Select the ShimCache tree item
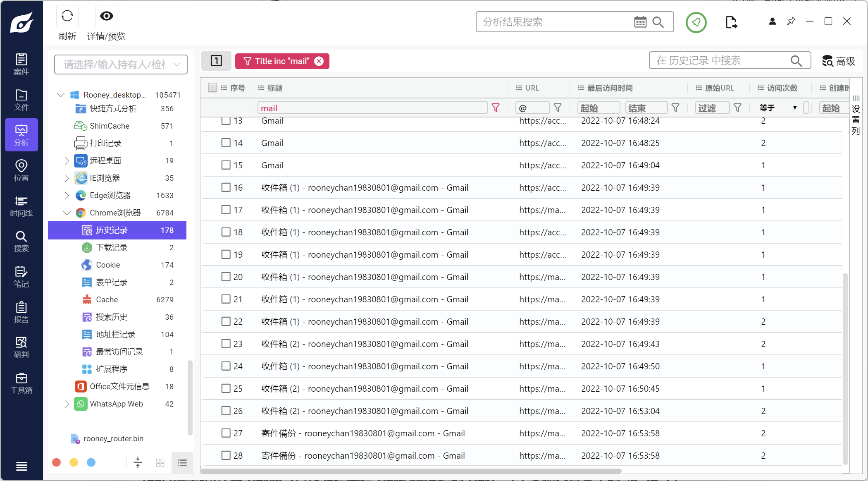The width and height of the screenshot is (868, 481). point(117,126)
